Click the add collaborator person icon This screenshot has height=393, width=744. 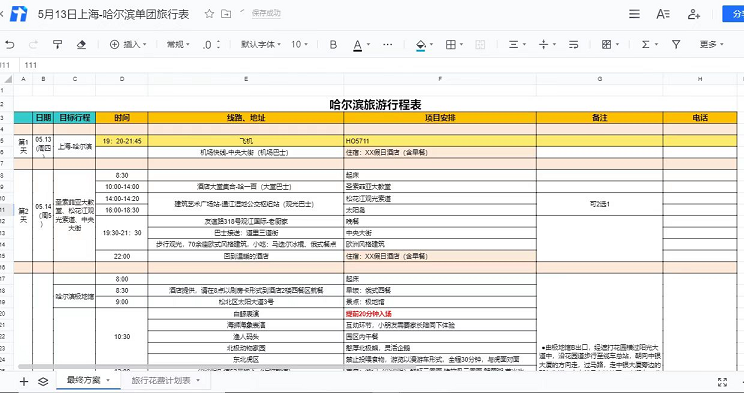(694, 14)
